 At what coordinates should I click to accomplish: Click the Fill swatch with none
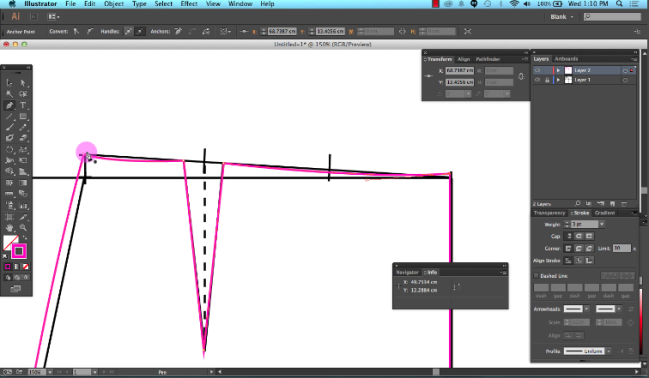click(10, 243)
